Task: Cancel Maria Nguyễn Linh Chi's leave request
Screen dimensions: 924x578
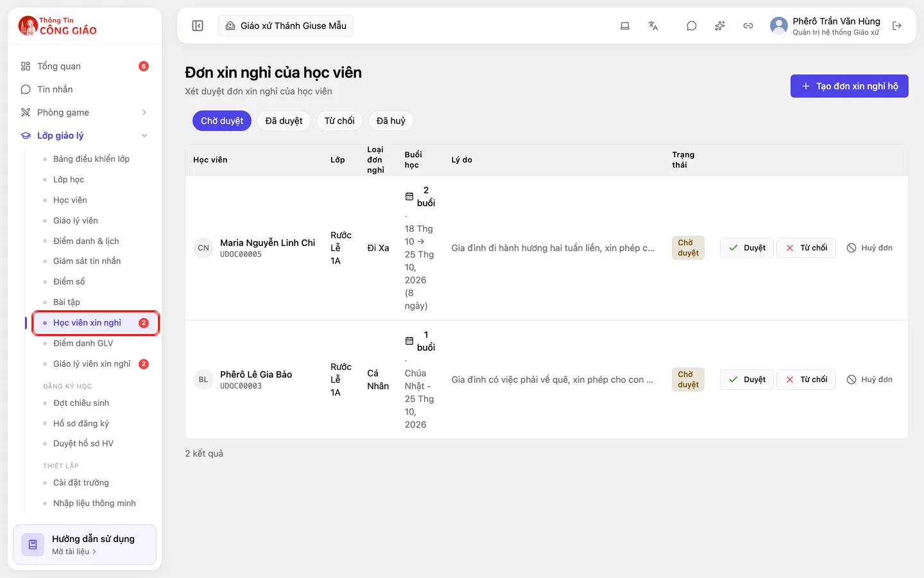Action: [x=869, y=248]
